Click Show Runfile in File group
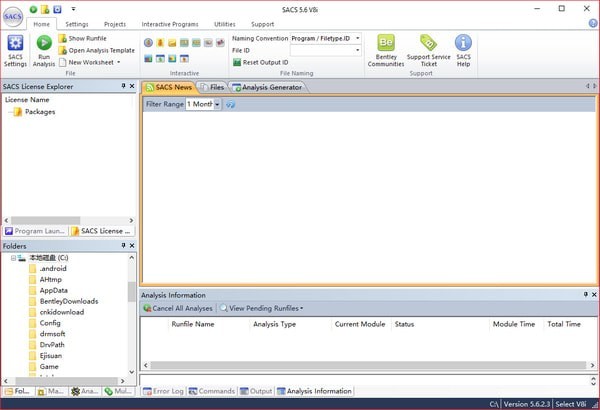The width and height of the screenshot is (600, 410). pos(83,38)
